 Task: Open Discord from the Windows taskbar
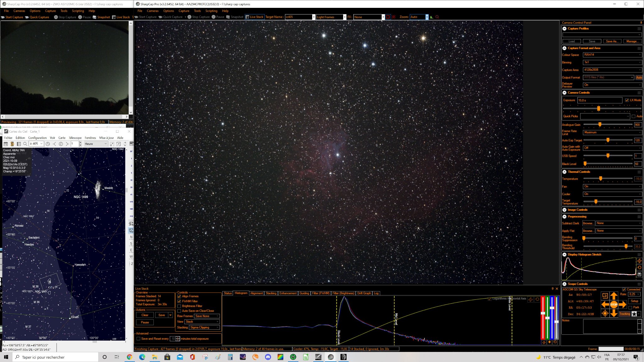coord(268,357)
